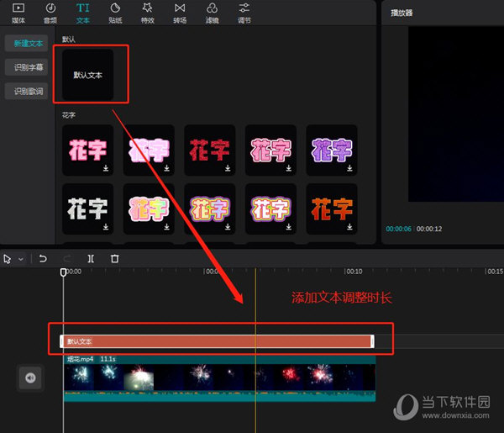Select the pink outlined 花字 style, fourth in row one
Image resolution: width=504 pixels, height=433 pixels.
pyautogui.click(x=270, y=150)
